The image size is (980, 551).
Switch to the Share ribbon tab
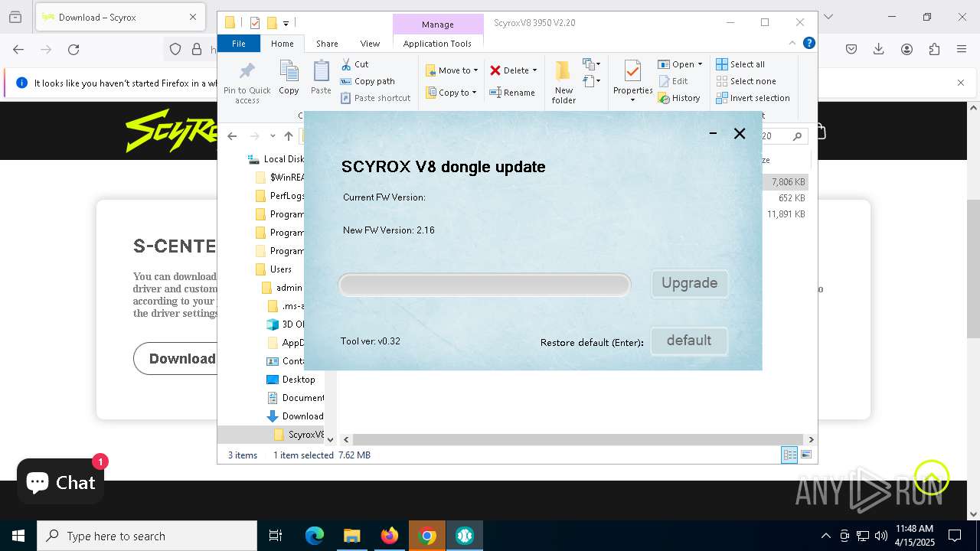click(327, 44)
